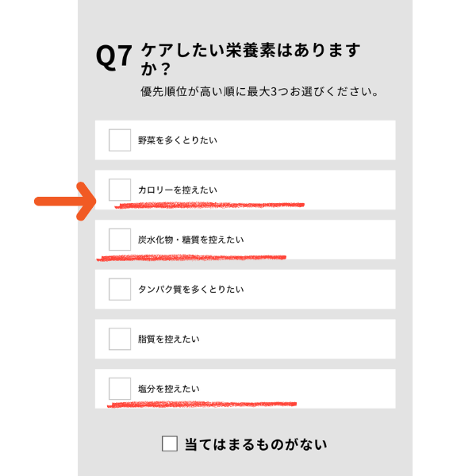Click the 野菜を多くとりたい label text
The width and height of the screenshot is (476, 476).
[x=177, y=140]
